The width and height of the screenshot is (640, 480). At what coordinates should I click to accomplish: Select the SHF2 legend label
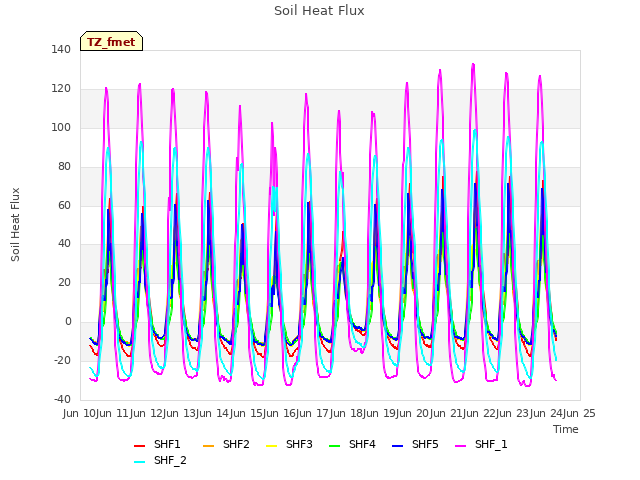tap(236, 444)
